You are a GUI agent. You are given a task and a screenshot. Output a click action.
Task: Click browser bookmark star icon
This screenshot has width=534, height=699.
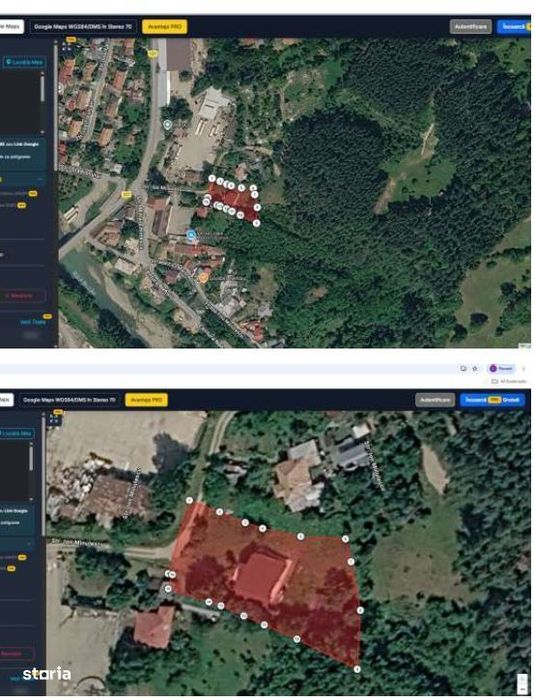tap(475, 368)
